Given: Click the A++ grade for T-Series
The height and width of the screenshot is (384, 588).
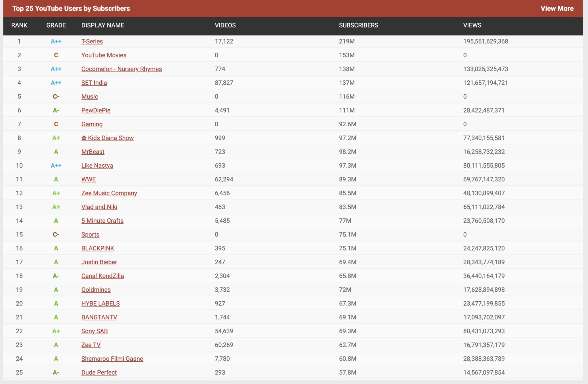Looking at the screenshot, I should [x=56, y=41].
